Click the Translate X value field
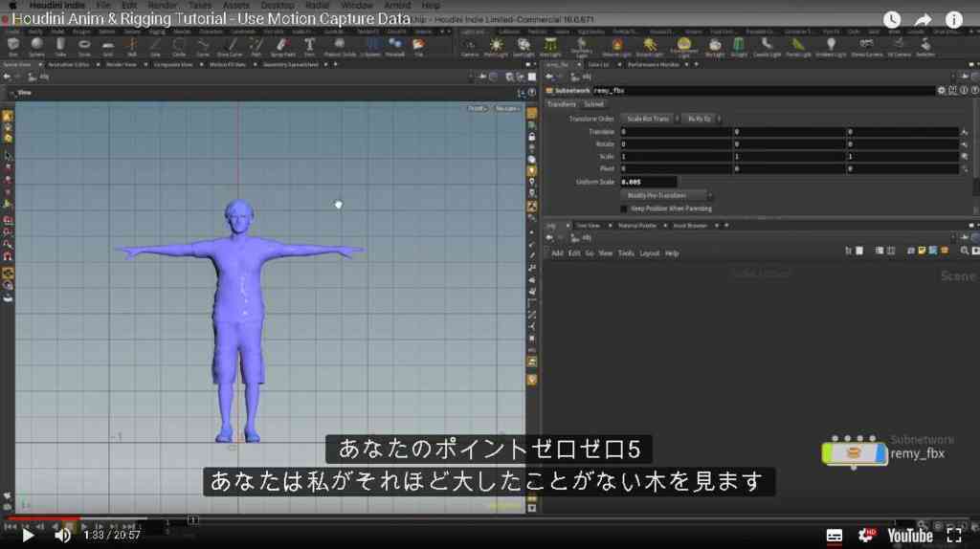Screen dimensions: 980x549 click(x=675, y=132)
